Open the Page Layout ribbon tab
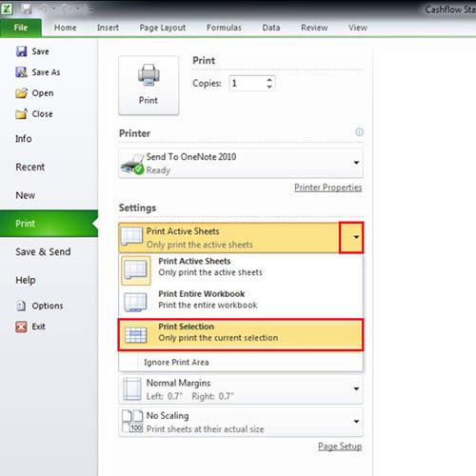The width and height of the screenshot is (476, 476). (x=163, y=28)
